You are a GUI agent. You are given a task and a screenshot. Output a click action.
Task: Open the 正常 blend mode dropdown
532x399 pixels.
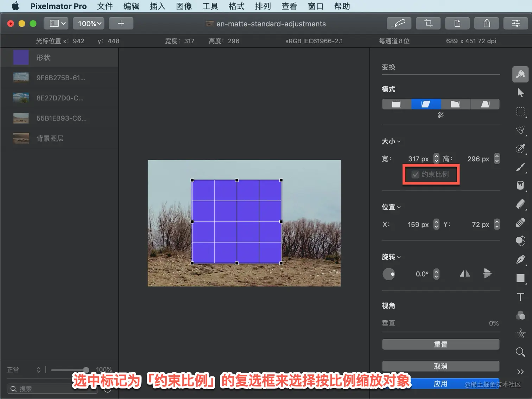[24, 370]
